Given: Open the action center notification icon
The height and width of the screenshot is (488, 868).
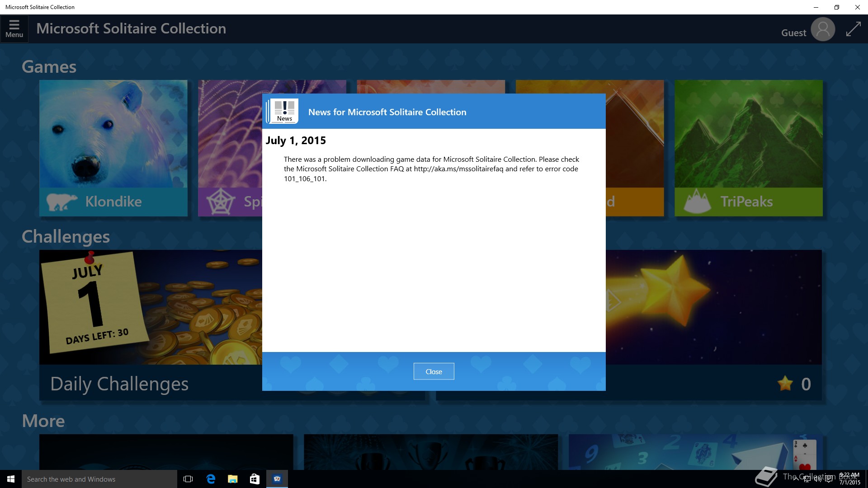Looking at the screenshot, I should coord(829,479).
